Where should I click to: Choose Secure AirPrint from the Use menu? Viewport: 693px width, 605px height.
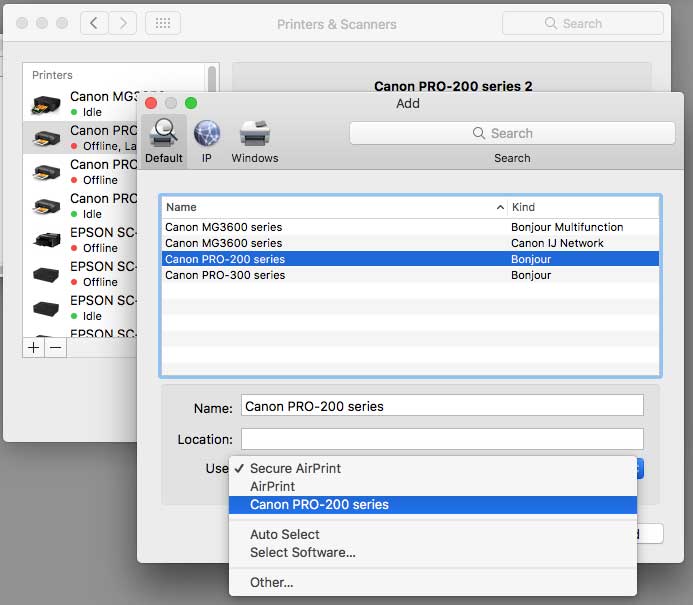coord(433,468)
